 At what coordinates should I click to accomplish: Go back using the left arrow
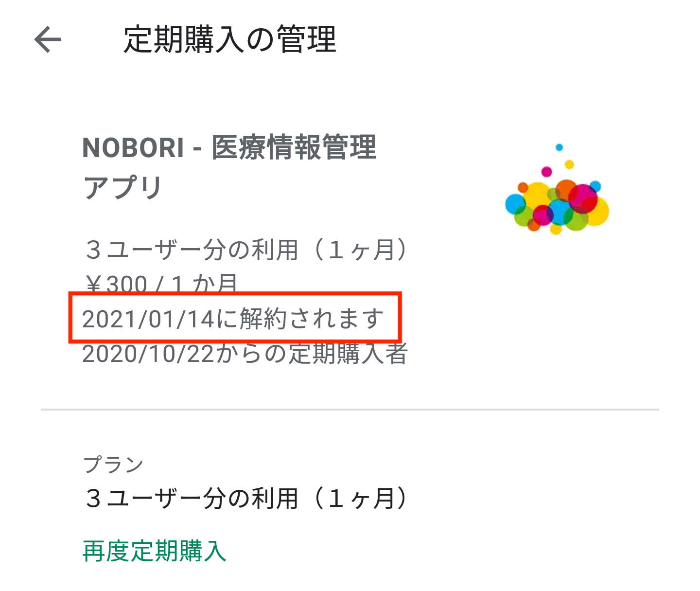click(x=48, y=39)
